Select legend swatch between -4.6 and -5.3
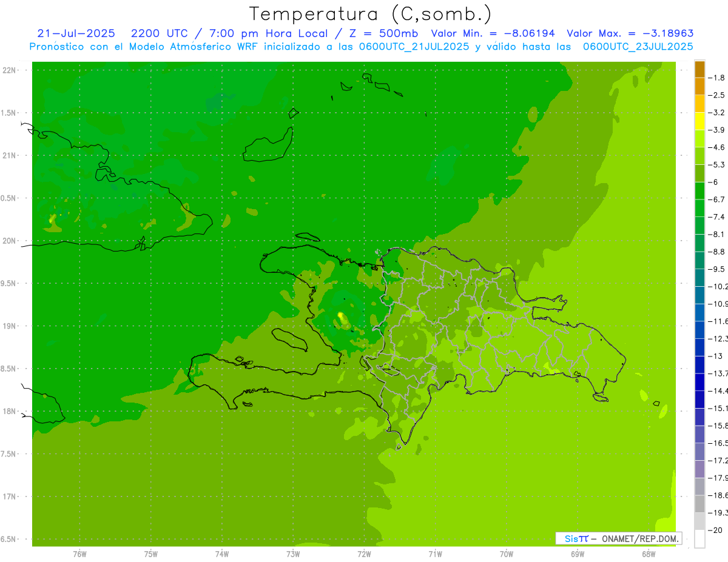The width and height of the screenshot is (728, 562). pyautogui.click(x=699, y=156)
